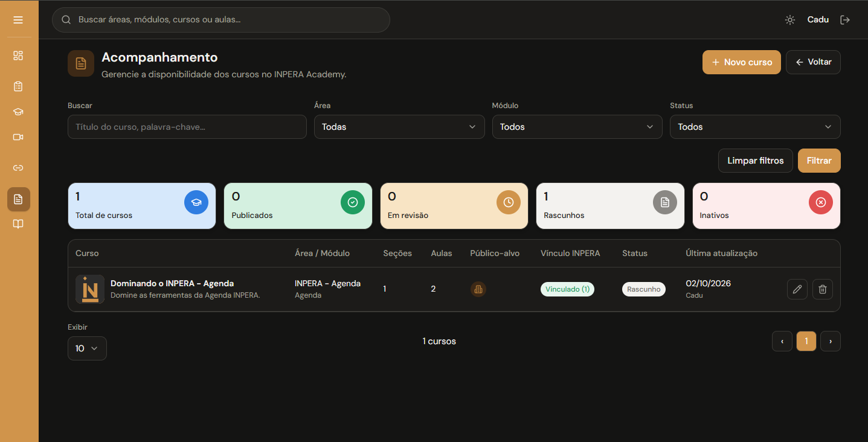Click the Última atualização column header

point(721,253)
